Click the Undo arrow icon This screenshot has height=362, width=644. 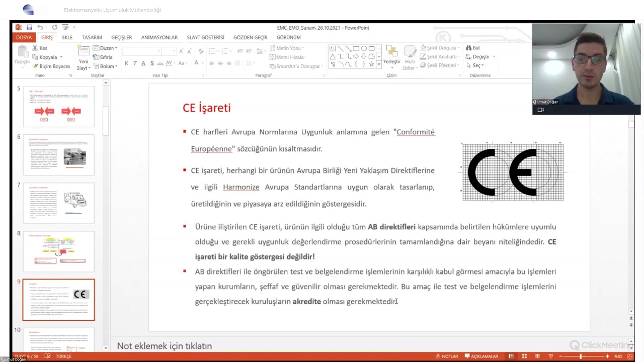[40, 27]
